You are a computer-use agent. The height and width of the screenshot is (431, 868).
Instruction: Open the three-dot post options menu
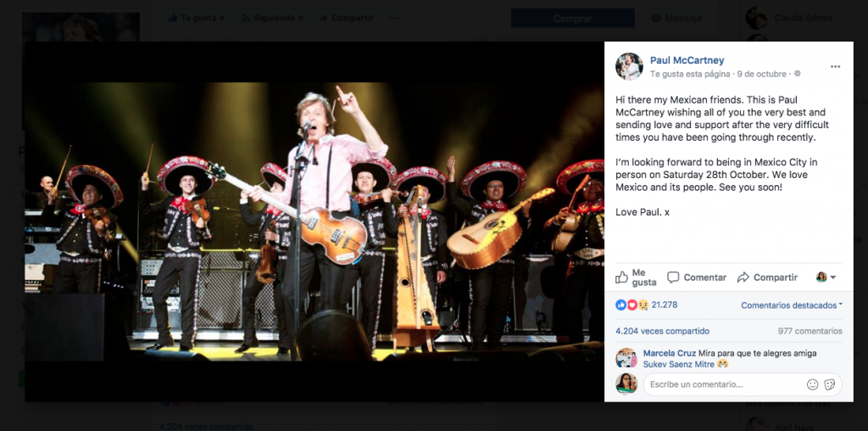(x=835, y=66)
